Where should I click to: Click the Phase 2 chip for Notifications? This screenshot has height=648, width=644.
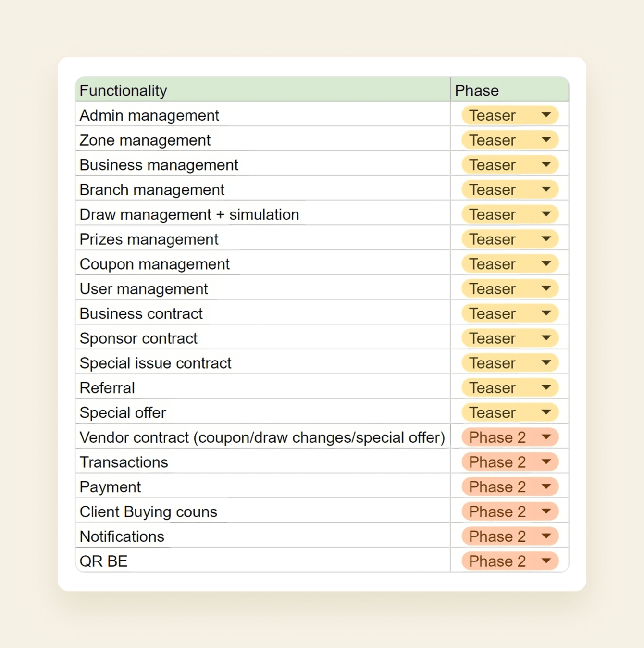click(497, 536)
